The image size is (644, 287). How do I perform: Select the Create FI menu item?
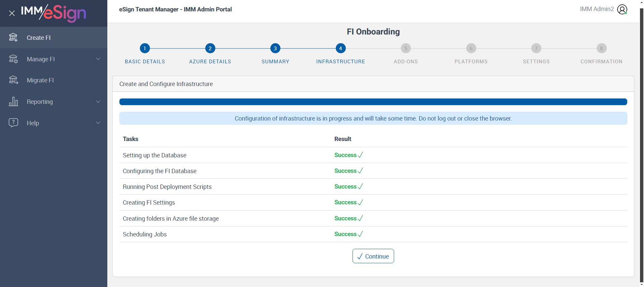[x=39, y=38]
